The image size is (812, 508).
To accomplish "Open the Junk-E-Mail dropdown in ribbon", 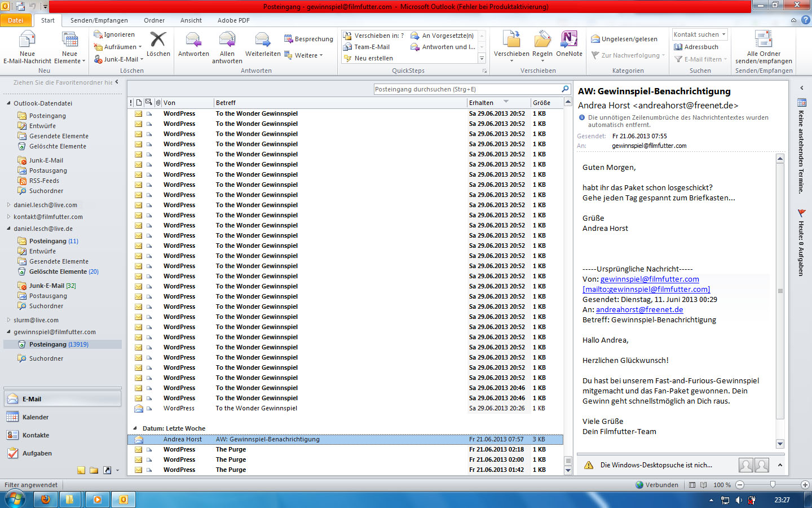I will (x=118, y=59).
